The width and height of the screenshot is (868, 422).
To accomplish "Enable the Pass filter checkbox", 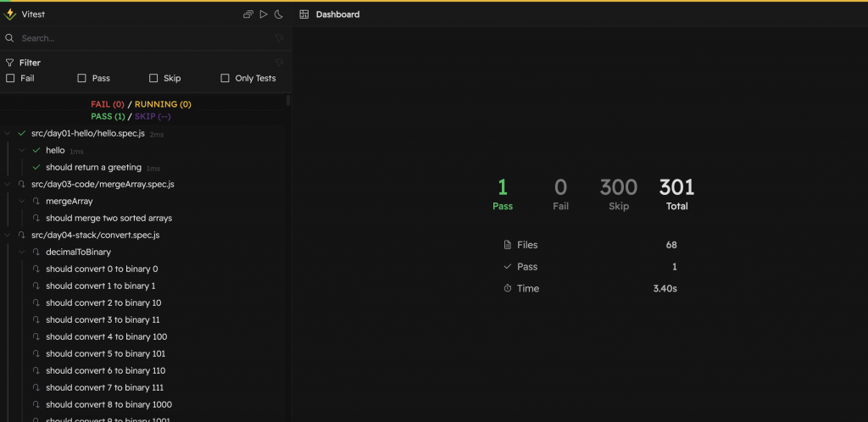I will pyautogui.click(x=82, y=78).
